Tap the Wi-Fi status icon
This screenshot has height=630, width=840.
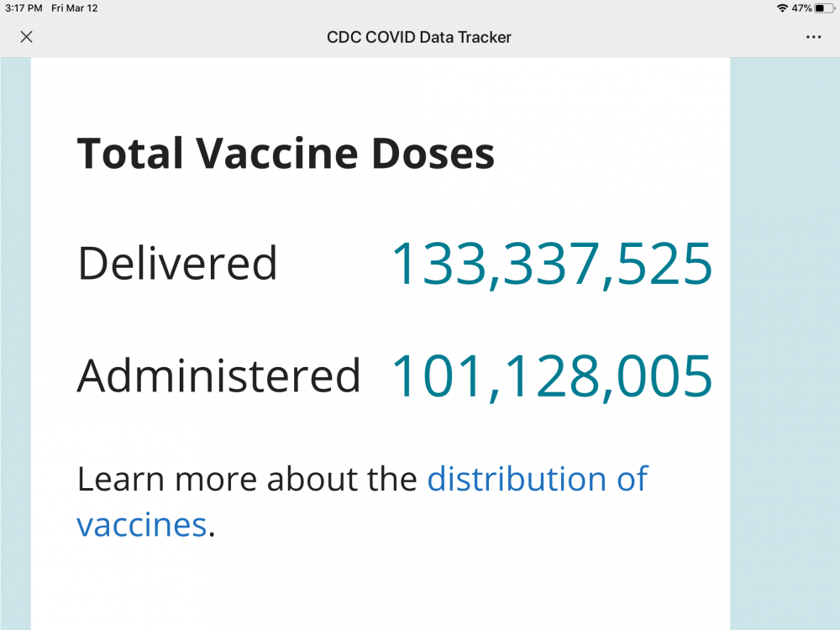pyautogui.click(x=782, y=8)
